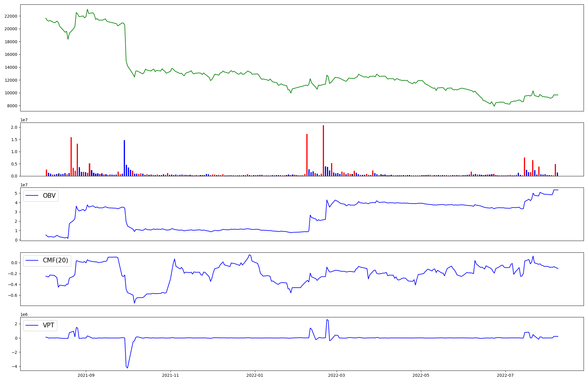This screenshot has height=382, width=588.
Task: Click the 2.0 tick on volume axis
Action: click(14, 127)
